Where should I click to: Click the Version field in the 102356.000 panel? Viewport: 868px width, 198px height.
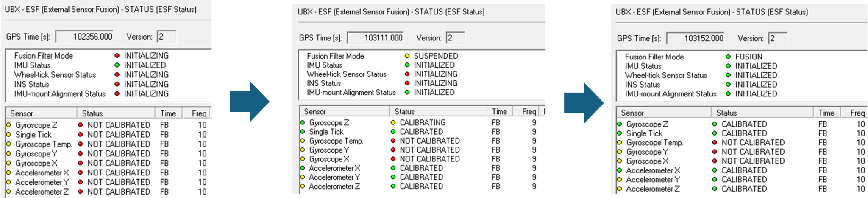pos(167,37)
